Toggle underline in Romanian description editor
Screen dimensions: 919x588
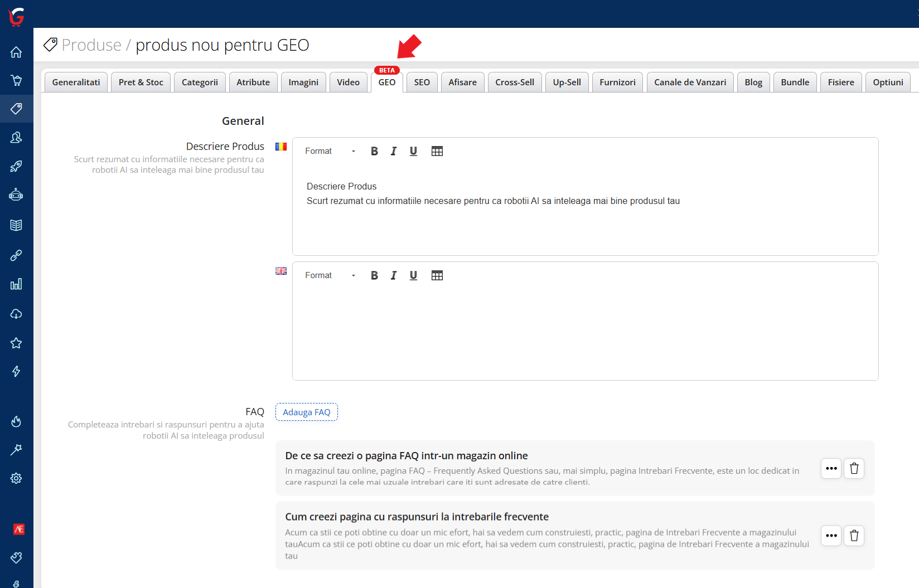[413, 151]
